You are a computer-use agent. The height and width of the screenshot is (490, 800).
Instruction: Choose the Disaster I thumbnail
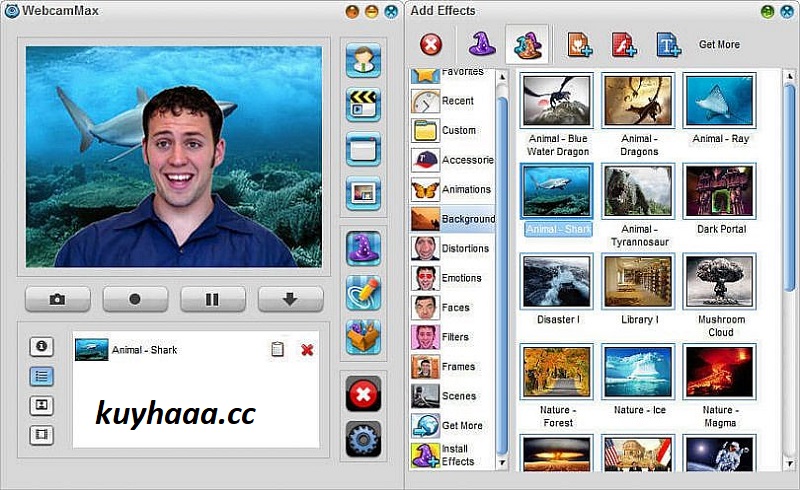[x=557, y=282]
